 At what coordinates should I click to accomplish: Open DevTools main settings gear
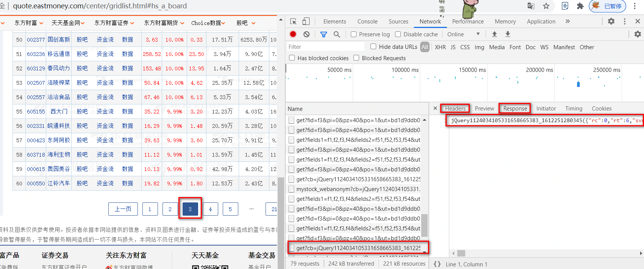tap(611, 22)
